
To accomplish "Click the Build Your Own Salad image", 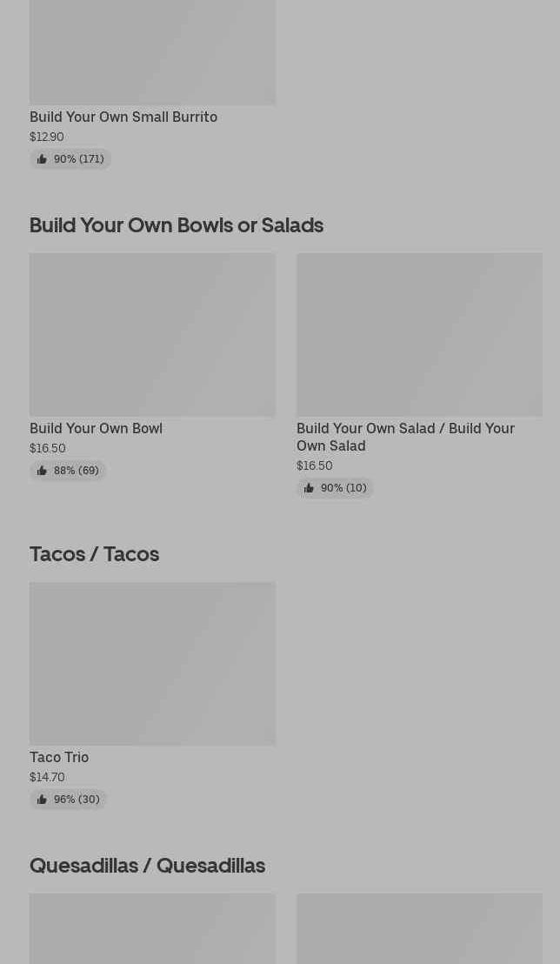I will (x=419, y=334).
